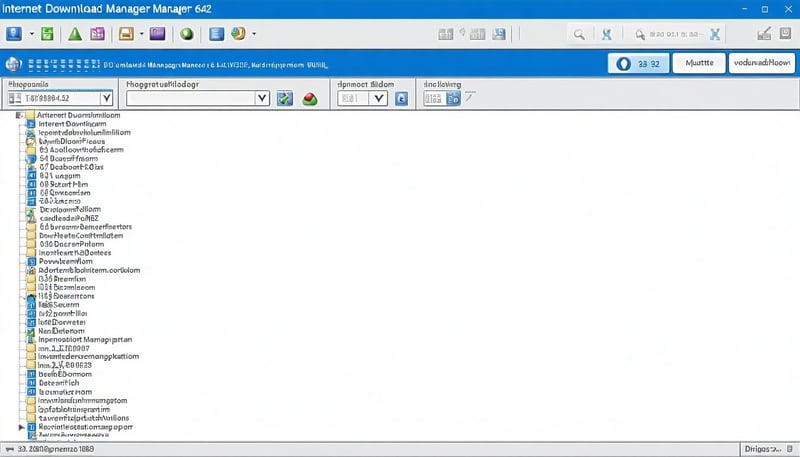Select tree row 'NeniDeleriom'
This screenshot has height=457, width=800.
61,331
